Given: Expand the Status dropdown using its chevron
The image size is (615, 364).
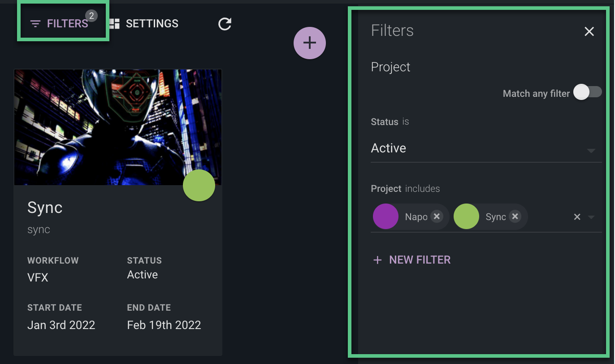Looking at the screenshot, I should point(591,151).
